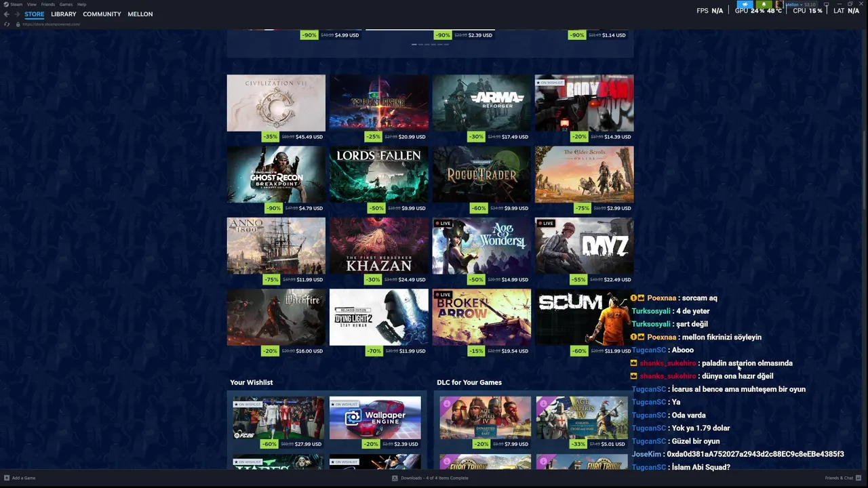
Task: Click the -70% discount on Dying Light 2
Action: click(374, 351)
